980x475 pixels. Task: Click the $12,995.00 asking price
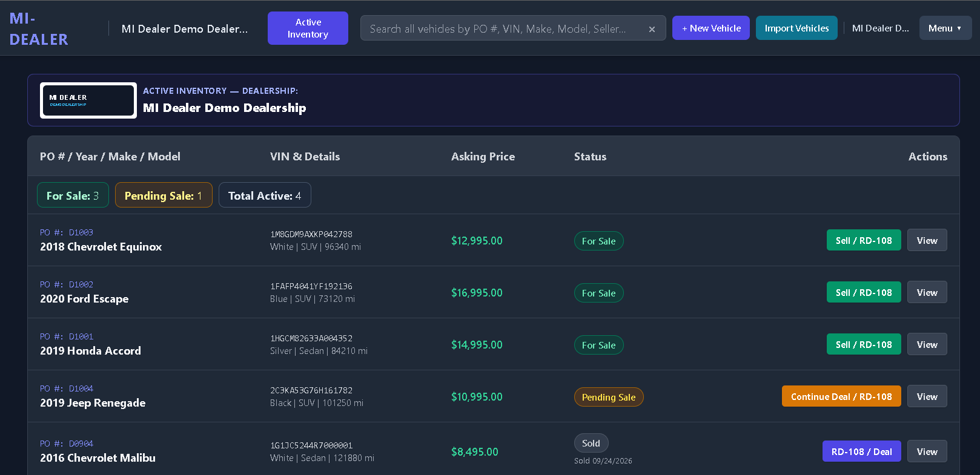[x=477, y=240]
